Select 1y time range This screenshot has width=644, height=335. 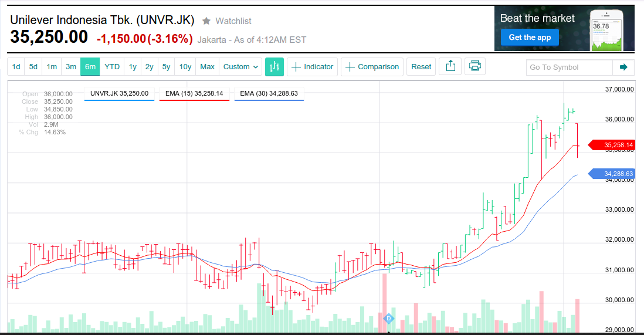pos(133,66)
